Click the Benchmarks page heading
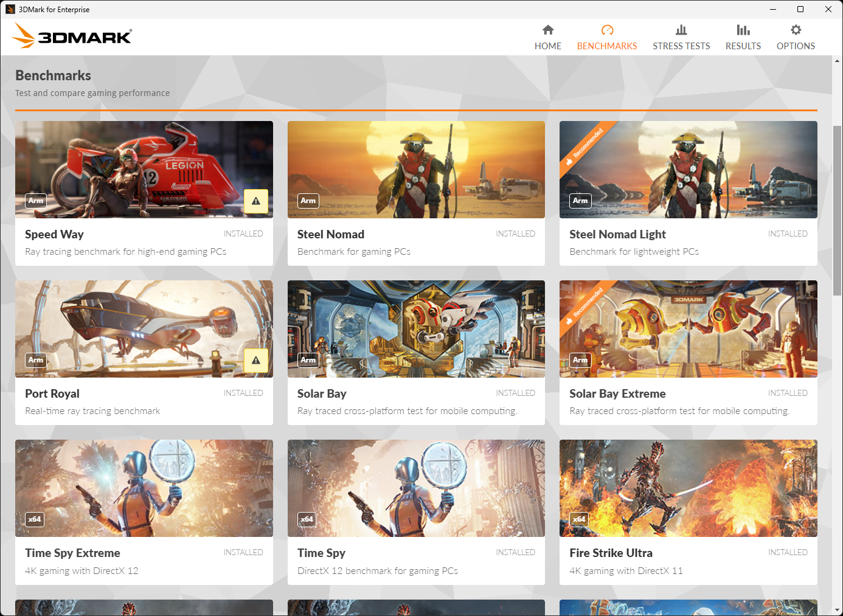 click(x=53, y=75)
